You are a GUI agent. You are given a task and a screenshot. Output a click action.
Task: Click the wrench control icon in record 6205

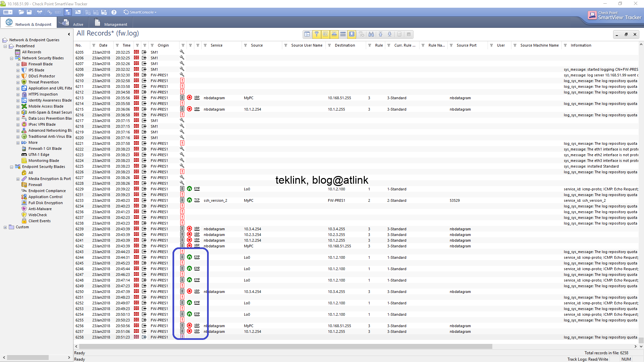tap(182, 52)
